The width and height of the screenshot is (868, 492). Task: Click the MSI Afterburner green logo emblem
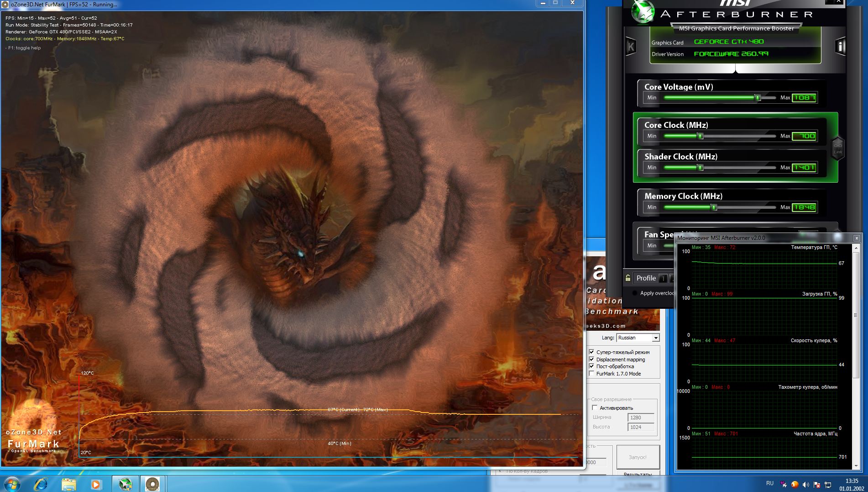click(643, 12)
